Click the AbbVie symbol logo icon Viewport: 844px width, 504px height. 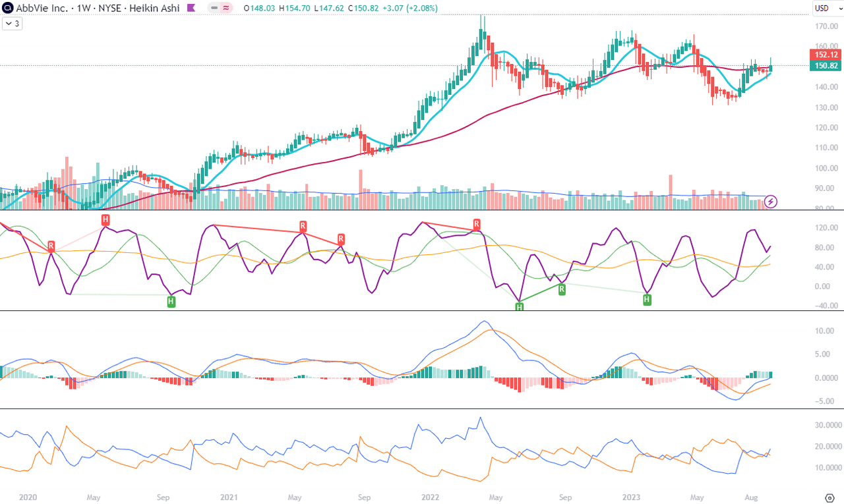[9, 8]
